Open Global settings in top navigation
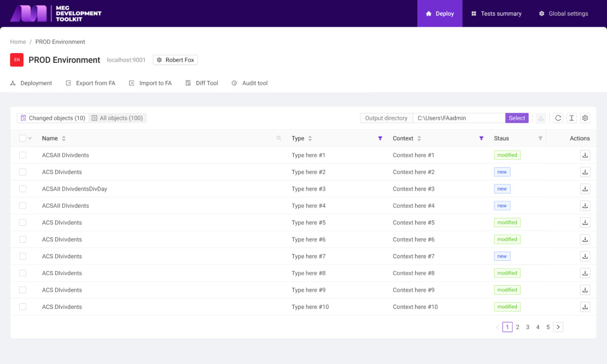 point(563,14)
